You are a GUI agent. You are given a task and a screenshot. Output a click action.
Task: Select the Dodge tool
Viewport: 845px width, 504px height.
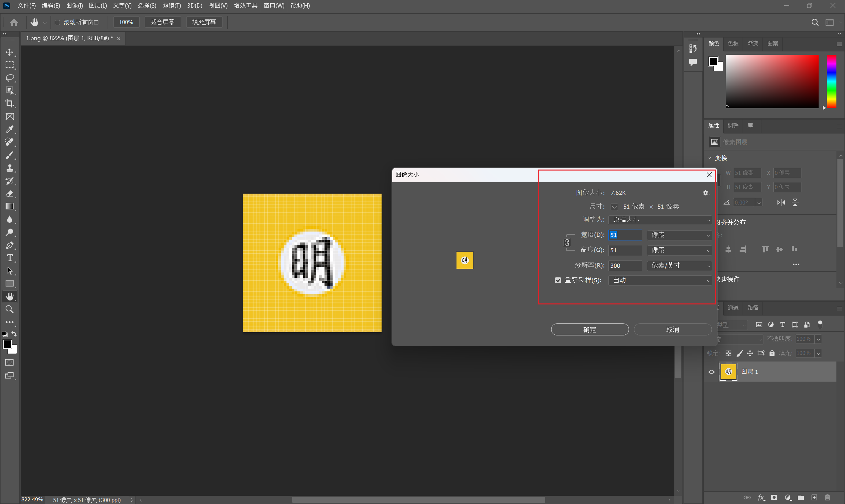pyautogui.click(x=10, y=232)
